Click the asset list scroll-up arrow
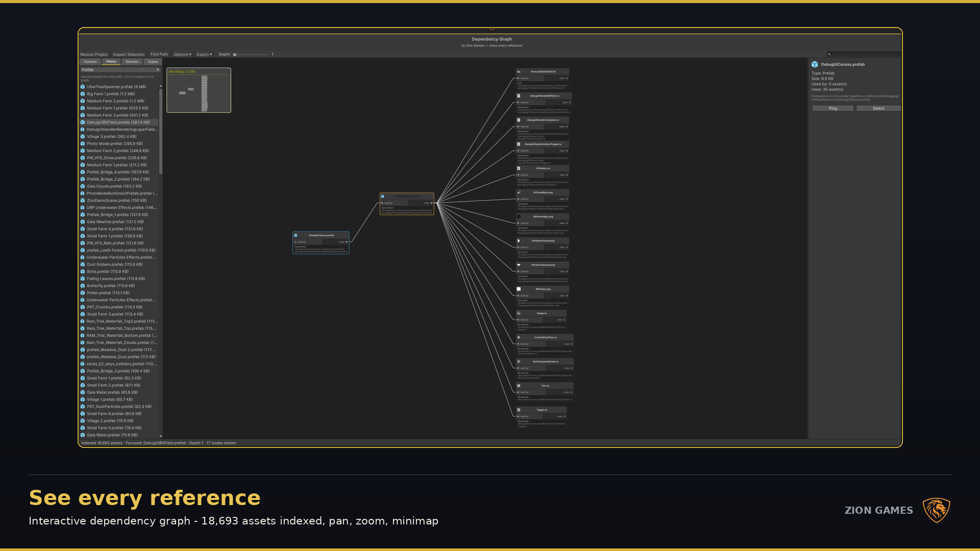Screen dimensions: 980x551 tap(161, 86)
